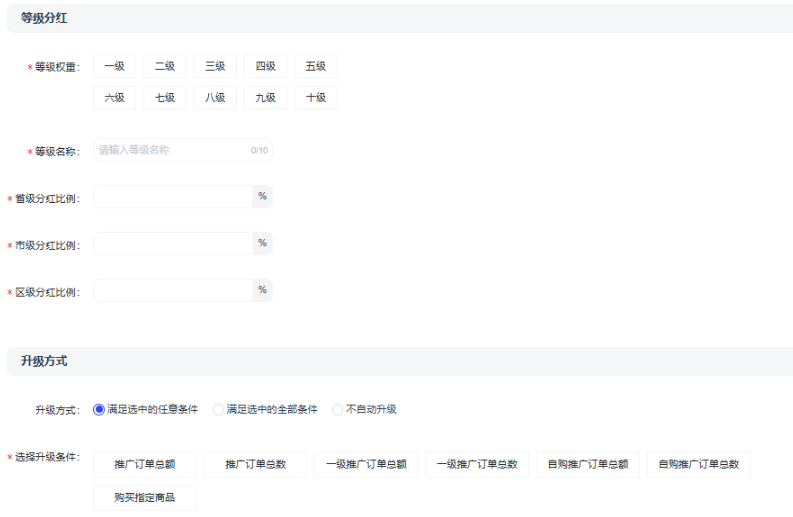Select 推广订单总额 upgrade condition
Viewport: 793px width, 517px height.
coord(145,465)
